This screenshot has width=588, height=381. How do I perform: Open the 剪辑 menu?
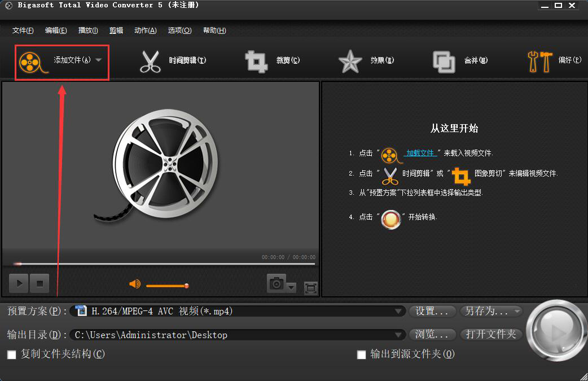[x=116, y=30]
